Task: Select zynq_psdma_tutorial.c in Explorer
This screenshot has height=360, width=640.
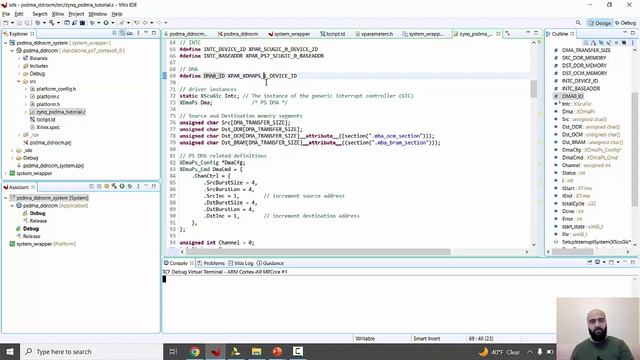Action: click(60, 112)
